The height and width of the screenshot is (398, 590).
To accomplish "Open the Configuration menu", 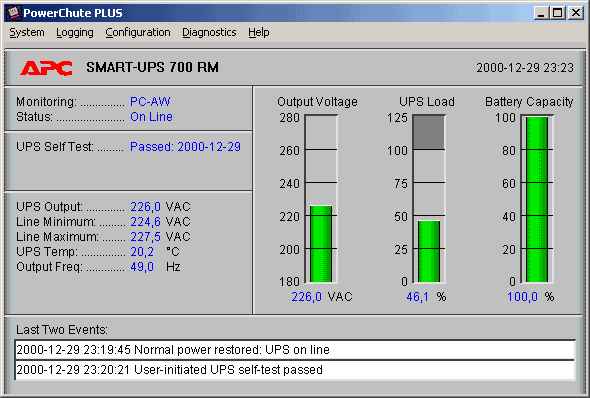I will click(x=138, y=33).
